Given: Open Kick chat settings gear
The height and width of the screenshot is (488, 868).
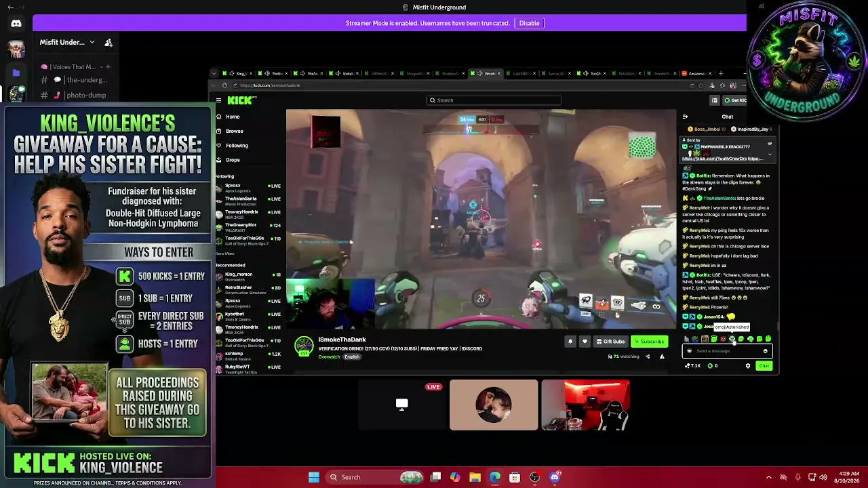Looking at the screenshot, I should click(x=748, y=366).
